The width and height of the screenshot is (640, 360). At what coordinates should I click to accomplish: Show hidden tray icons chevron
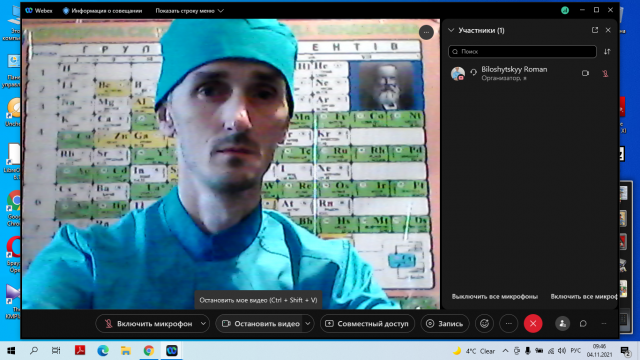[x=505, y=351]
